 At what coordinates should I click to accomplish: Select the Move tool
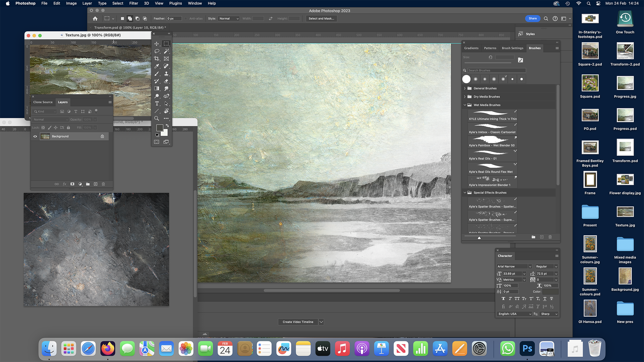tap(156, 44)
